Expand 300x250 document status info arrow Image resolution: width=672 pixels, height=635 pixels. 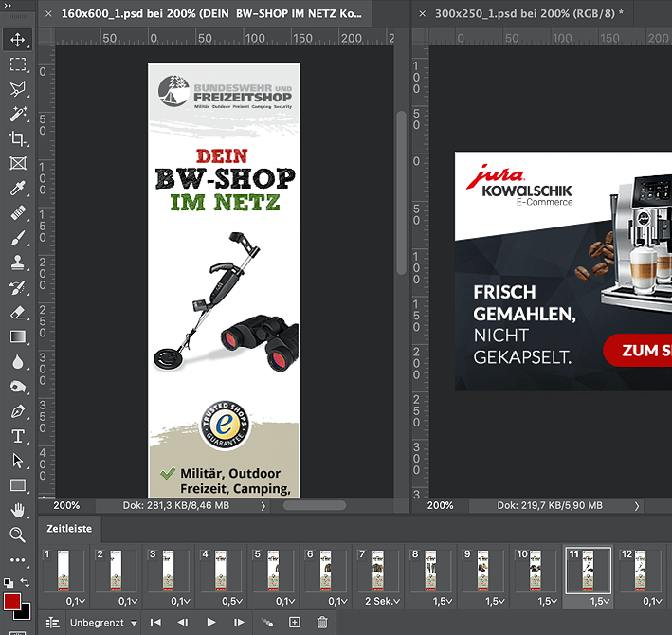click(x=637, y=506)
